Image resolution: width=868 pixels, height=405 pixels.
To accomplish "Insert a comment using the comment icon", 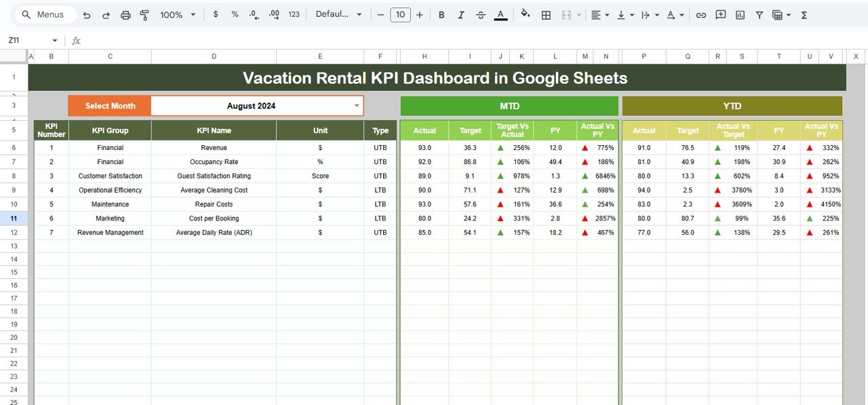I will (x=720, y=14).
